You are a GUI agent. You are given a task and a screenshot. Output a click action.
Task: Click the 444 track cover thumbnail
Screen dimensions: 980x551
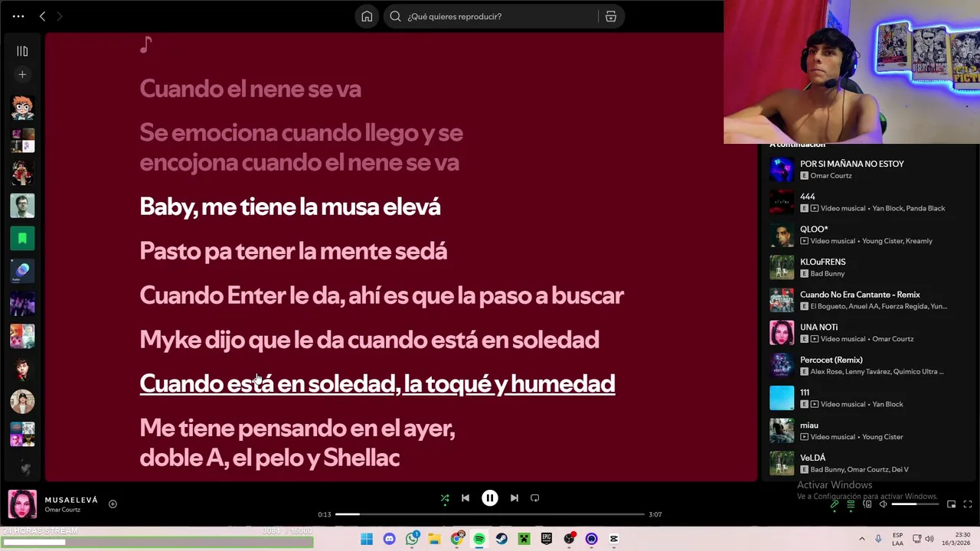pos(782,202)
